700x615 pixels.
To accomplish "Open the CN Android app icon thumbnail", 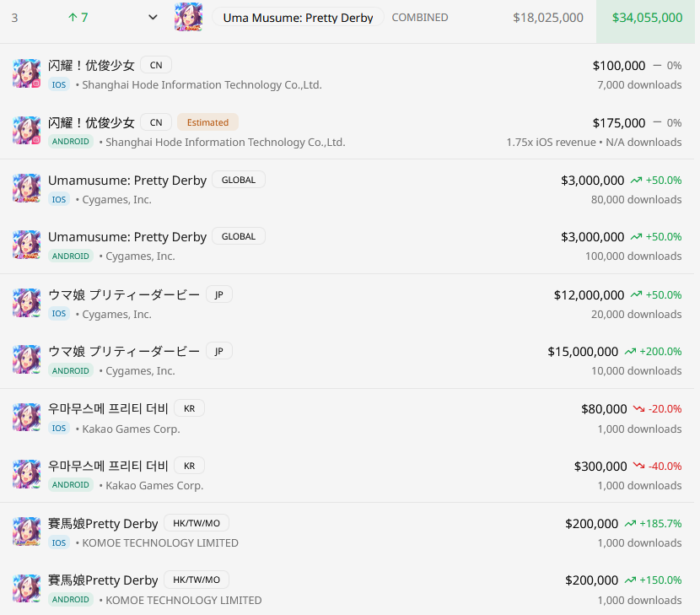I will (27, 131).
